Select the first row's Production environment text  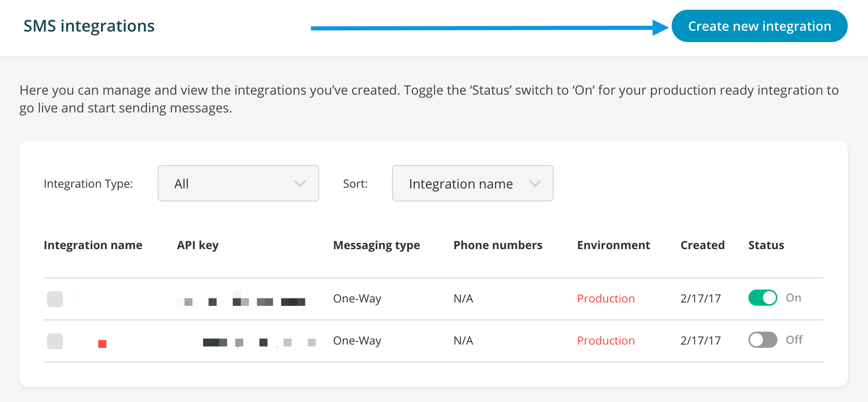[x=606, y=299]
